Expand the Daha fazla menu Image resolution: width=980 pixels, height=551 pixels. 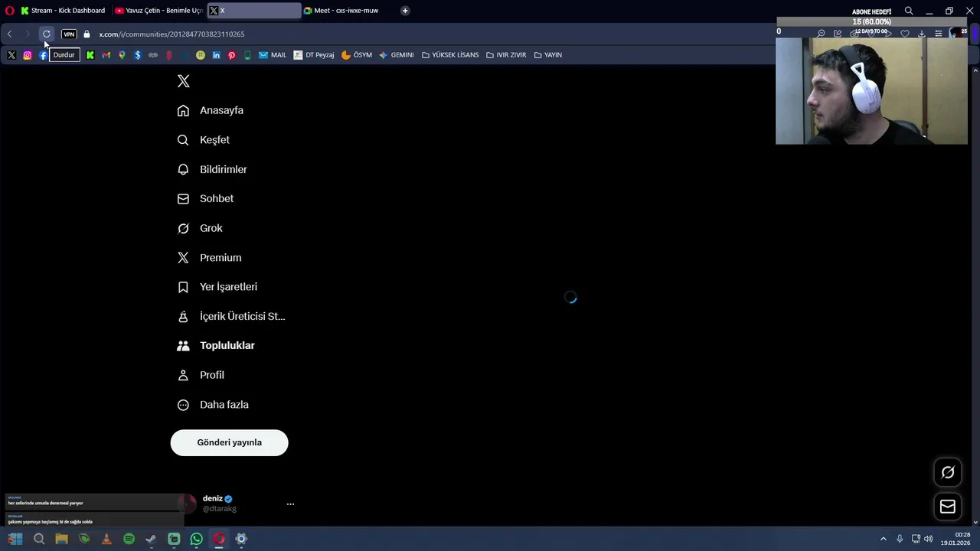pyautogui.click(x=213, y=405)
